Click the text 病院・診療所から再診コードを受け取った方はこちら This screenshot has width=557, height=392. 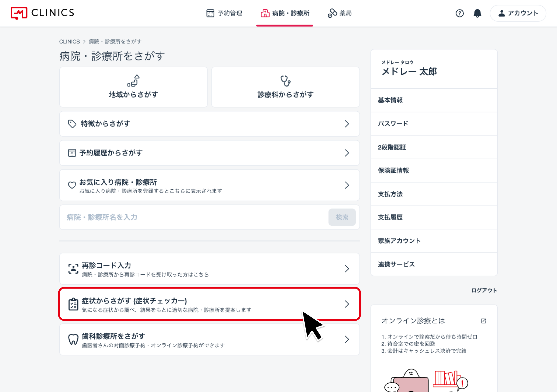(x=145, y=275)
